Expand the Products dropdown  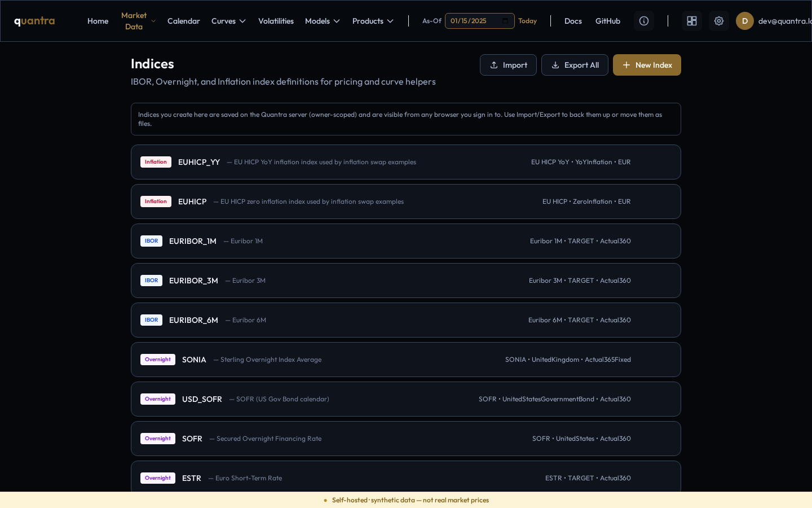pyautogui.click(x=373, y=21)
